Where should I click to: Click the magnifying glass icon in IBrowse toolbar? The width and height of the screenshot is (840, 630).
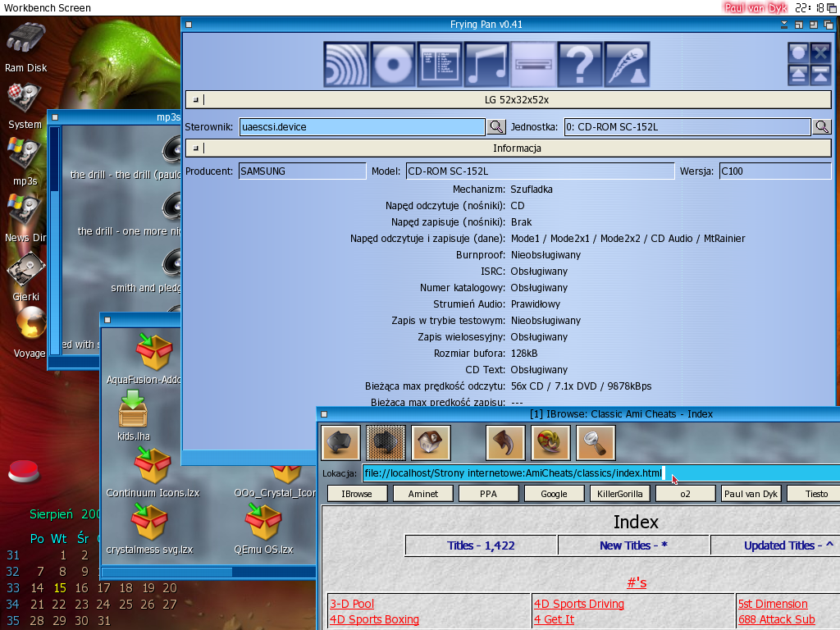pyautogui.click(x=596, y=442)
